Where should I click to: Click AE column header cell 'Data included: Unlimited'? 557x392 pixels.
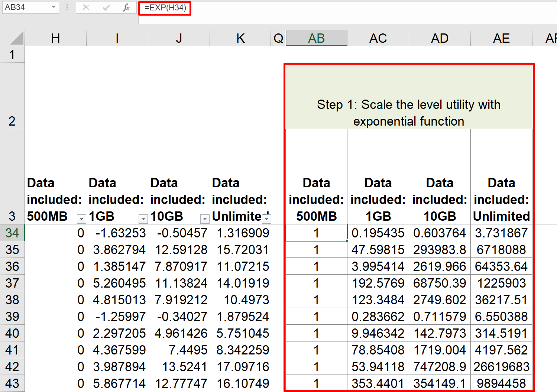[502, 177]
